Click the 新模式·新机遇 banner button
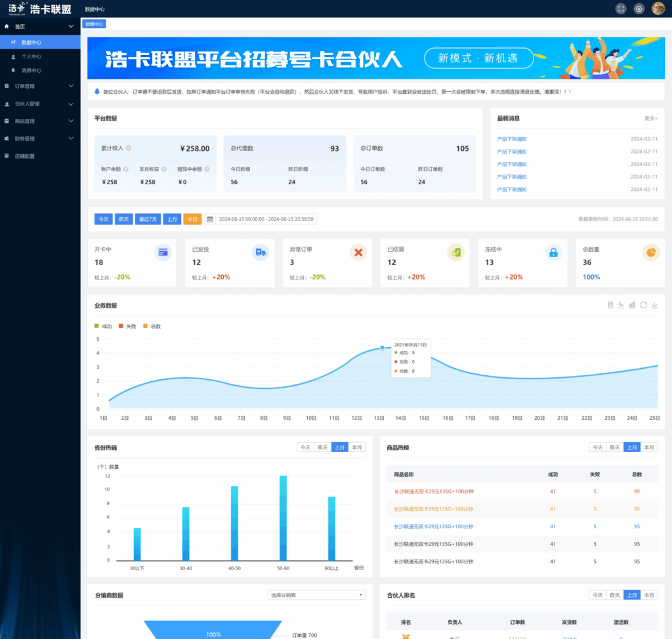The width and height of the screenshot is (672, 639). (478, 58)
